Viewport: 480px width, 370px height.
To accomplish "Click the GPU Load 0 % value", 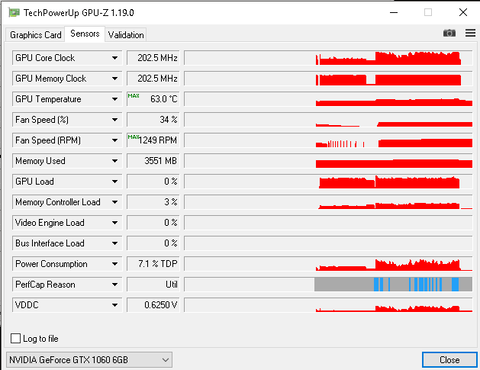I will pyautogui.click(x=153, y=182).
